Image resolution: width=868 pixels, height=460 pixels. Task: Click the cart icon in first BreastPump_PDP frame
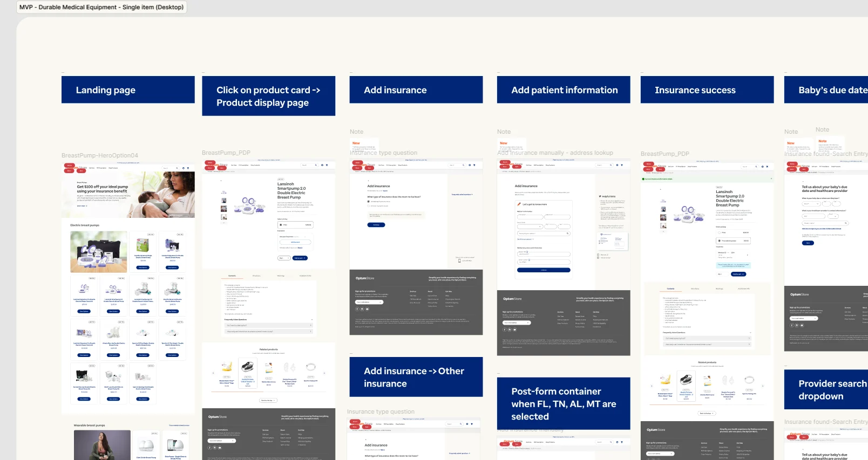tap(328, 165)
